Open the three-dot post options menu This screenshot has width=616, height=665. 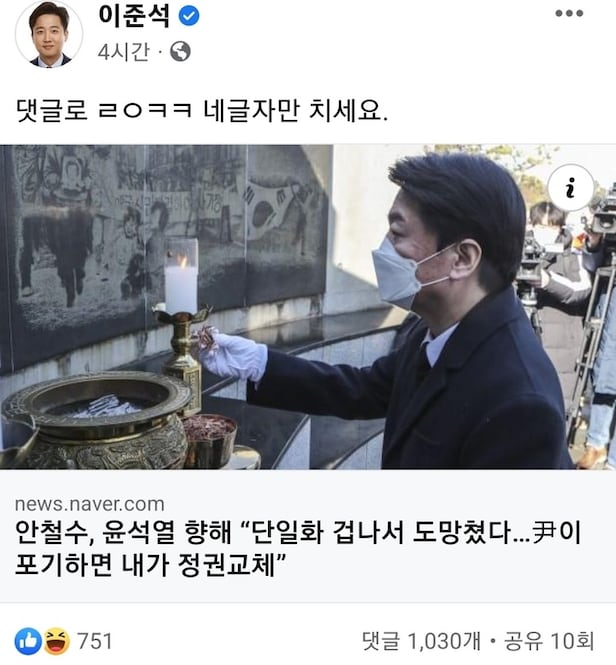[569, 14]
